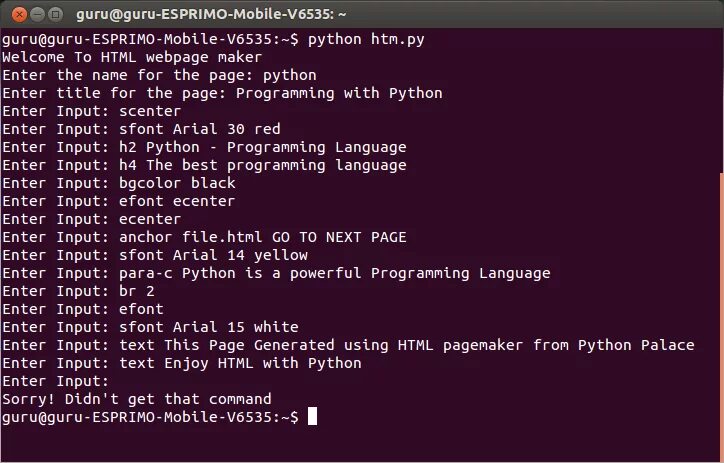This screenshot has height=463, width=724.
Task: Click the 'para-c Python is a powerful' line
Action: [334, 273]
